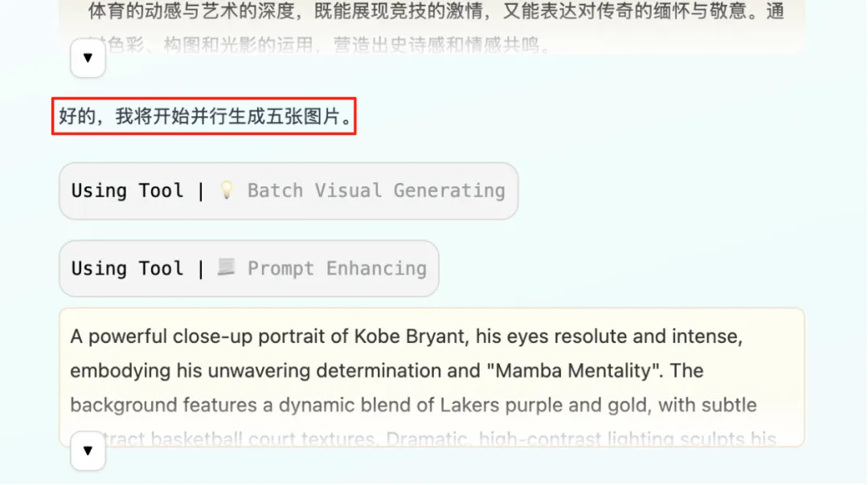Expand the Kobe Bryant prompt box
This screenshot has width=868, height=485.
[x=88, y=451]
